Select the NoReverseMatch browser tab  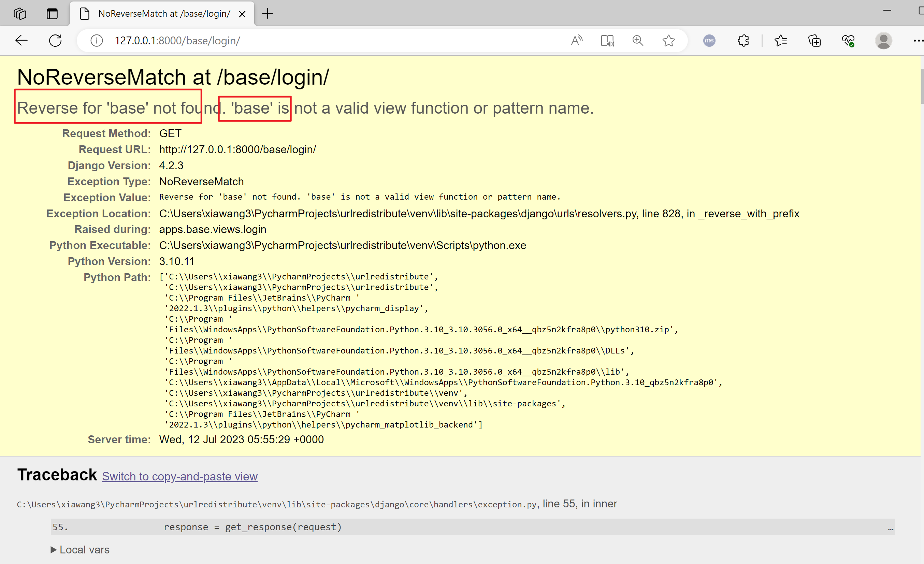click(x=164, y=14)
